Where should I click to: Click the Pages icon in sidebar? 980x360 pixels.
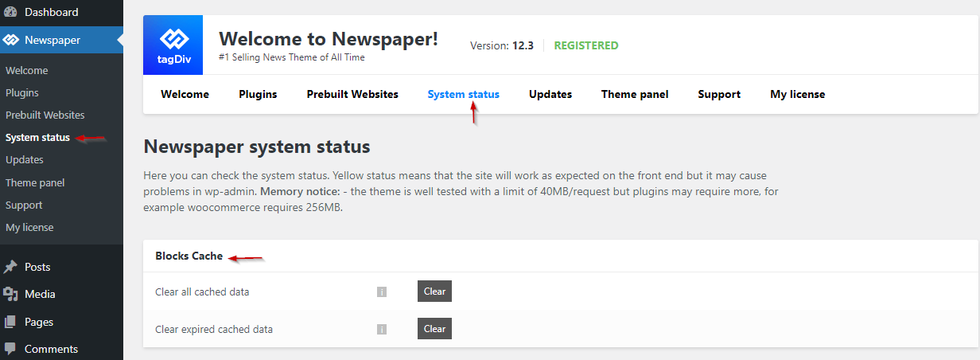coord(10,322)
